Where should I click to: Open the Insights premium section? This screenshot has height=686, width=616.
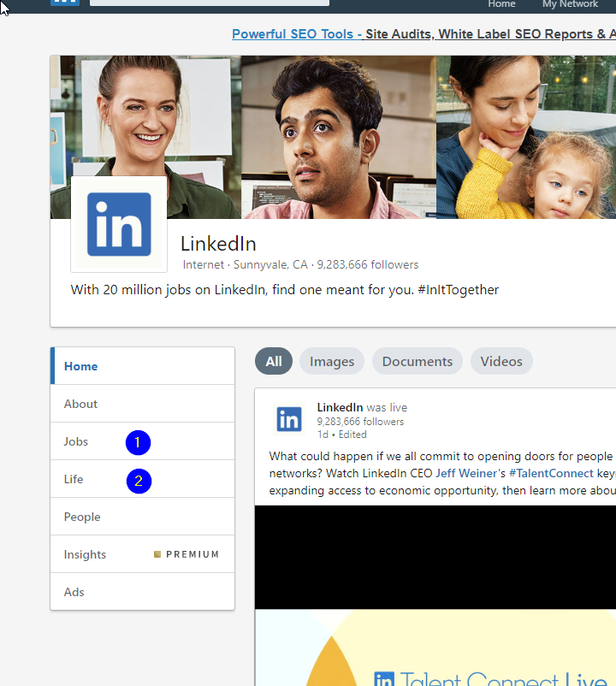[143, 554]
